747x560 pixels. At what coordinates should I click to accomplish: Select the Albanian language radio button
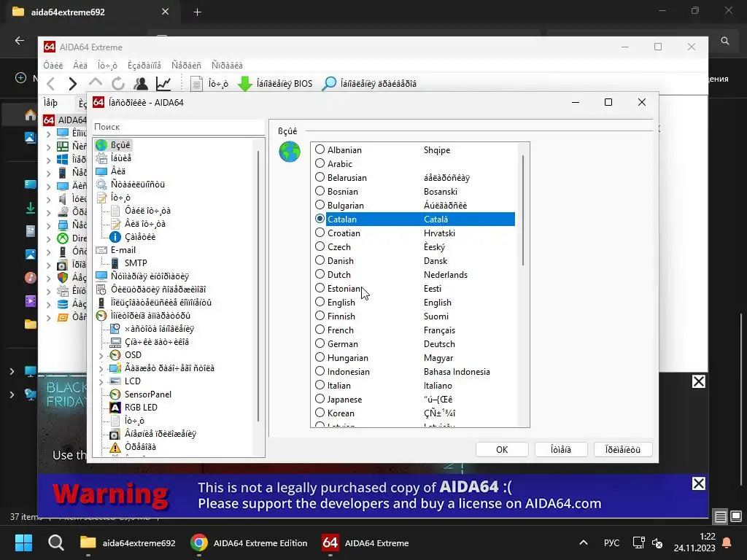click(x=320, y=149)
